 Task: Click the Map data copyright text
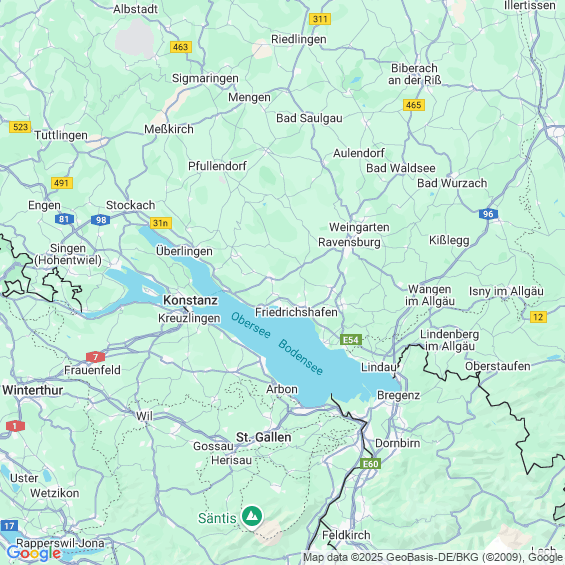[433, 557]
